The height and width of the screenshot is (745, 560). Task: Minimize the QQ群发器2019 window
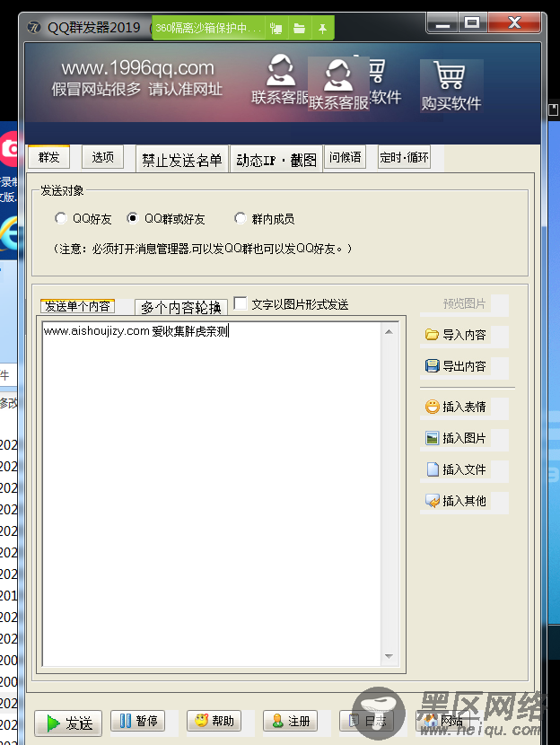pyautogui.click(x=442, y=22)
